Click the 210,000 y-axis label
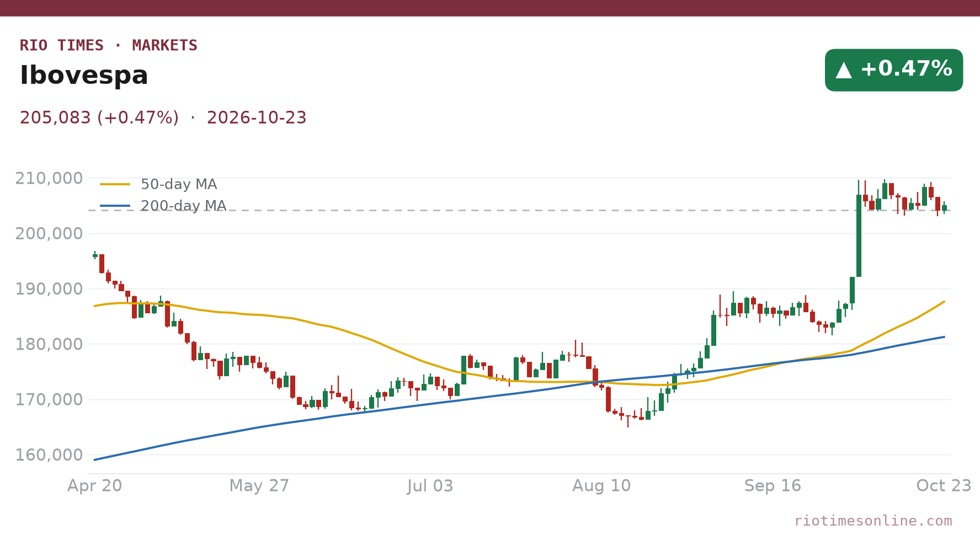The height and width of the screenshot is (551, 980). (x=49, y=178)
